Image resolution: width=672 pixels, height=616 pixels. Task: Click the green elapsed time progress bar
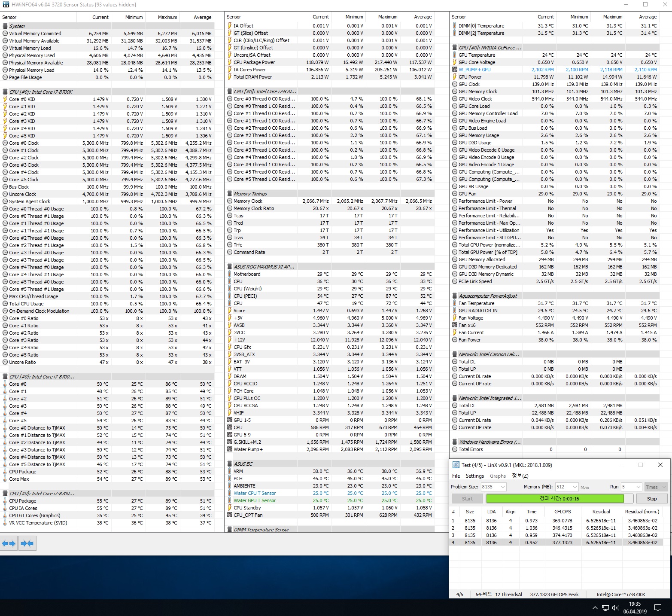555,499
